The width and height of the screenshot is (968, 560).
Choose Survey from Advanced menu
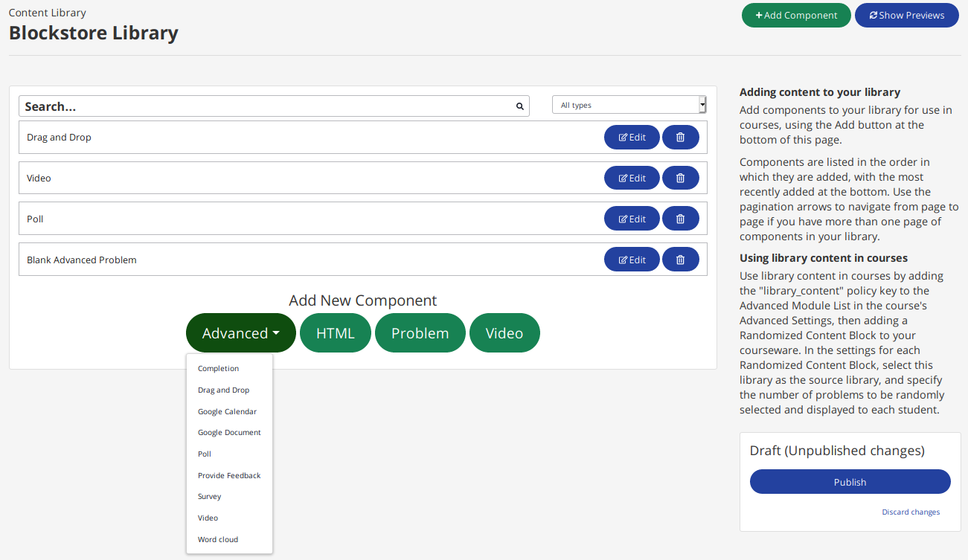[210, 496]
